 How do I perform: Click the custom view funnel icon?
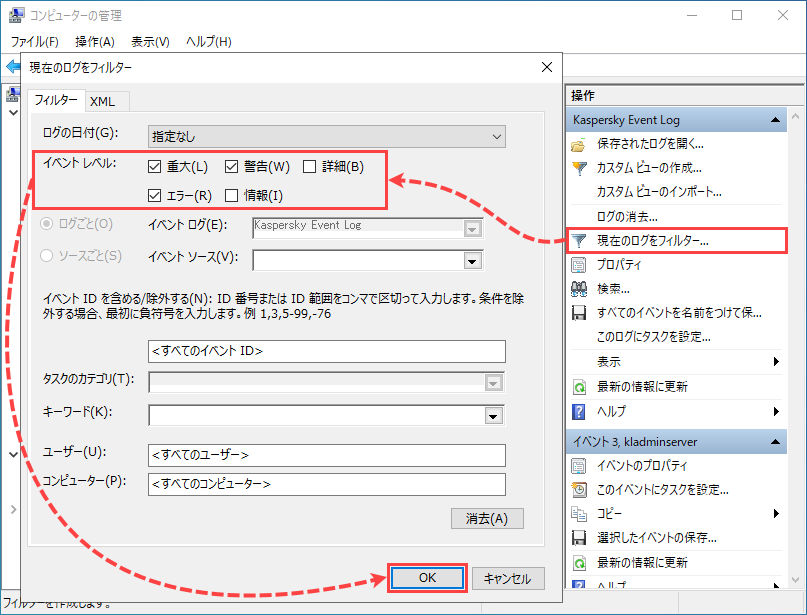pyautogui.click(x=579, y=168)
